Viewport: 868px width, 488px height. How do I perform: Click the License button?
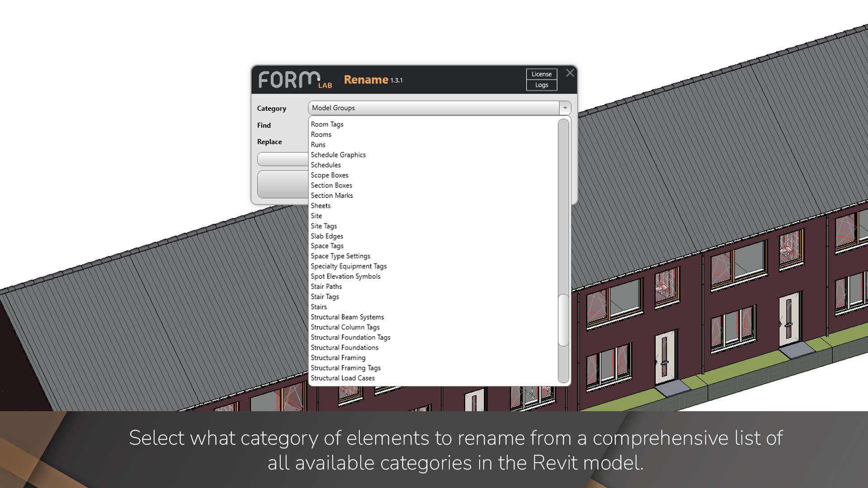coord(541,74)
